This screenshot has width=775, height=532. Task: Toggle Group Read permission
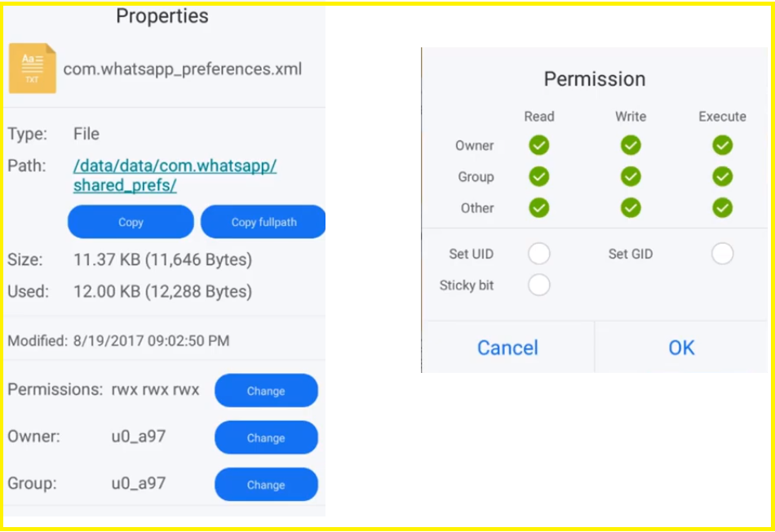pyautogui.click(x=538, y=176)
